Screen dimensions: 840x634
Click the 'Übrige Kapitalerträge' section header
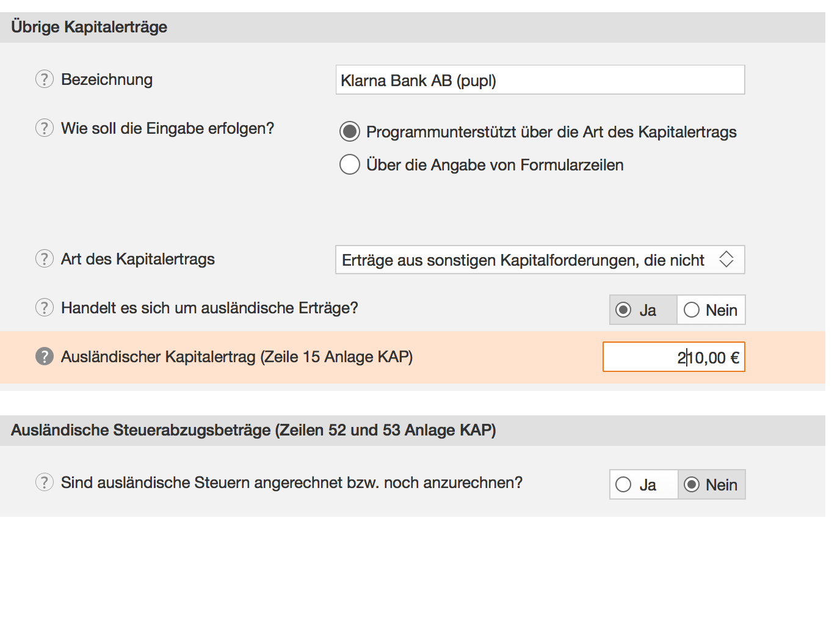89,27
